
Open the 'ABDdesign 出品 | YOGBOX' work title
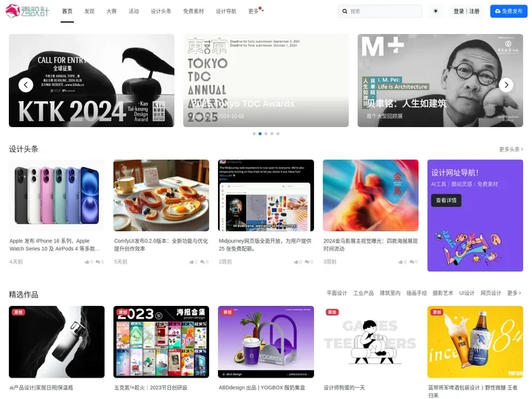(x=262, y=387)
